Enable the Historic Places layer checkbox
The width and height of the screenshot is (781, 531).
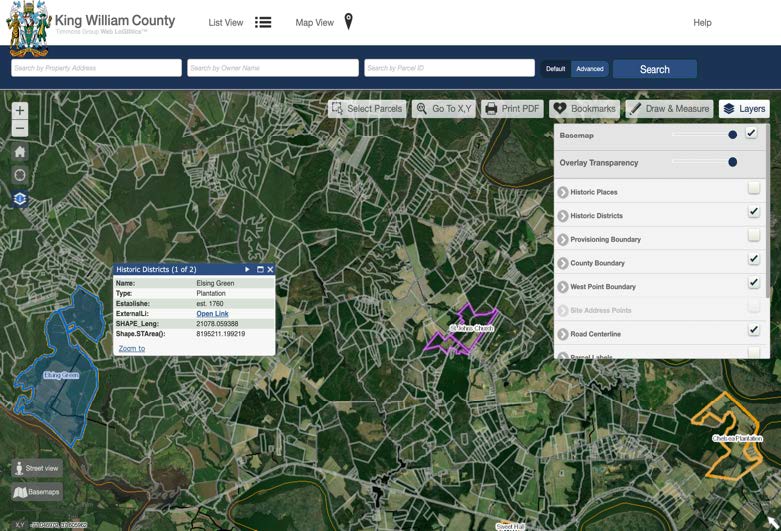[x=754, y=188]
